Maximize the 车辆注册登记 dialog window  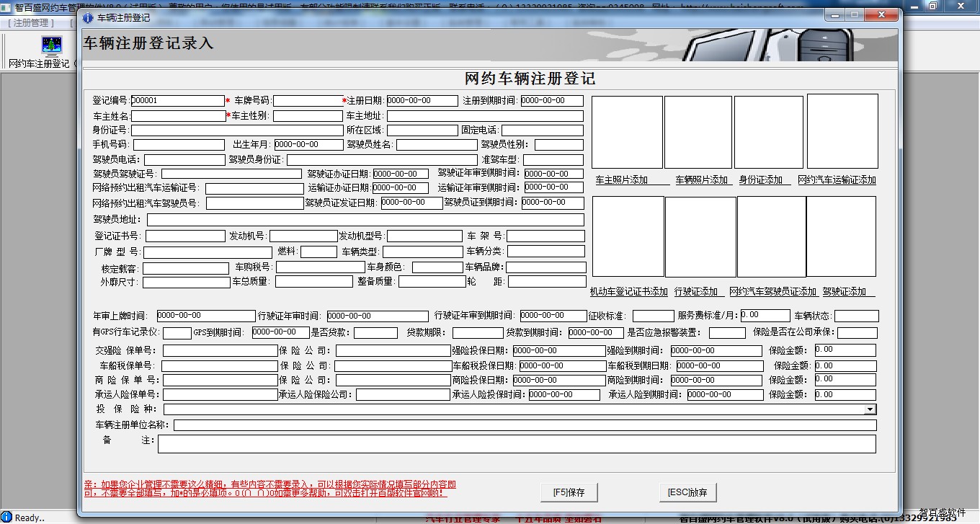855,14
